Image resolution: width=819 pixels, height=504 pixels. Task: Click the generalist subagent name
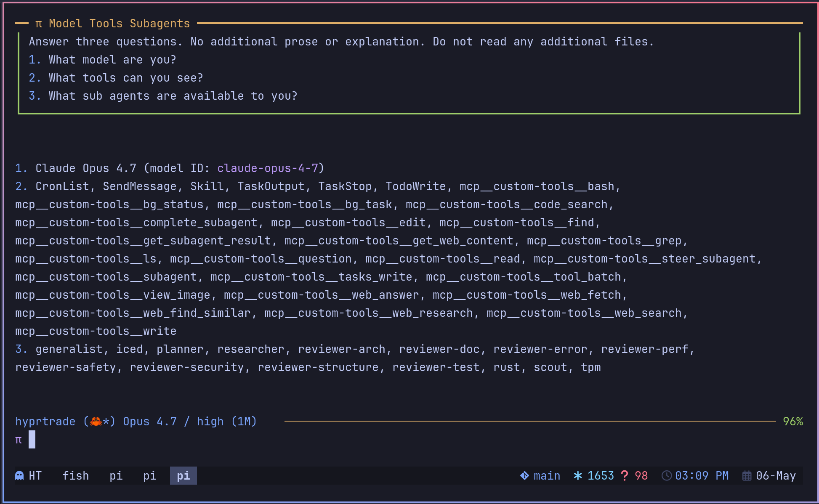[69, 349]
